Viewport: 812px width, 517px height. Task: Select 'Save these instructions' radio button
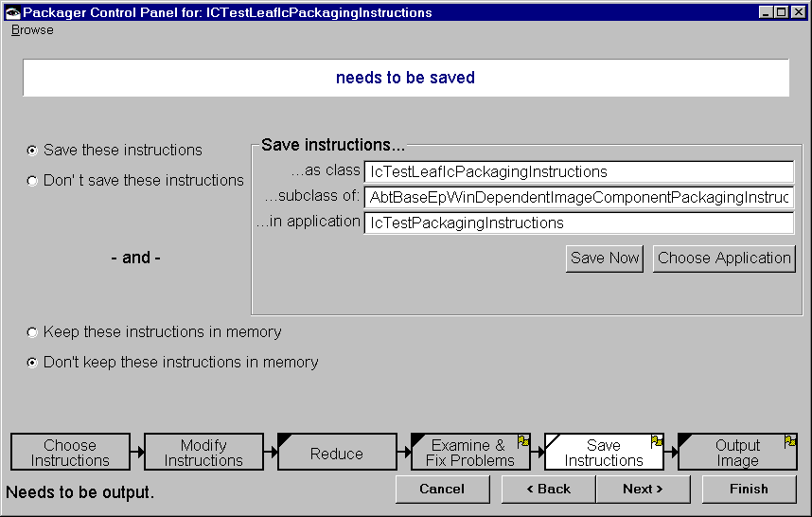[x=32, y=151]
